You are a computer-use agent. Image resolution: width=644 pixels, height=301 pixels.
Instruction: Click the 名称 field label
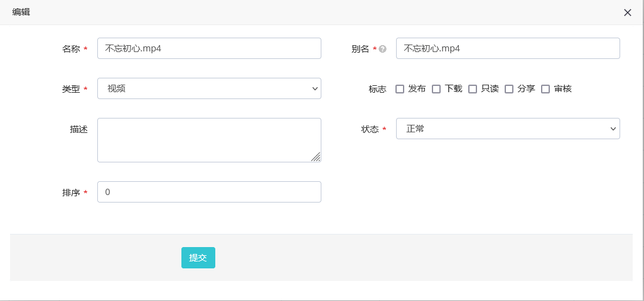click(71, 49)
